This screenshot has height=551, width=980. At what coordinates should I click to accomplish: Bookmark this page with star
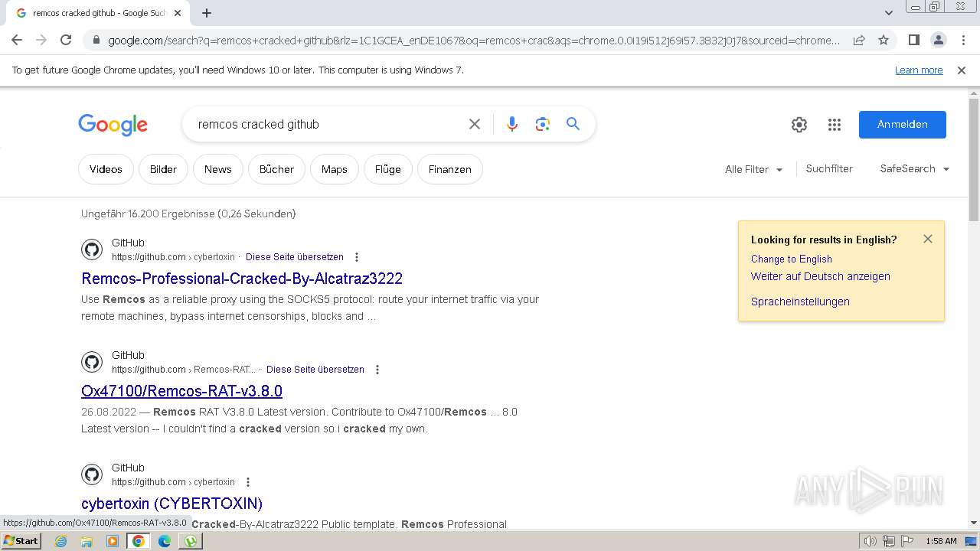click(884, 40)
